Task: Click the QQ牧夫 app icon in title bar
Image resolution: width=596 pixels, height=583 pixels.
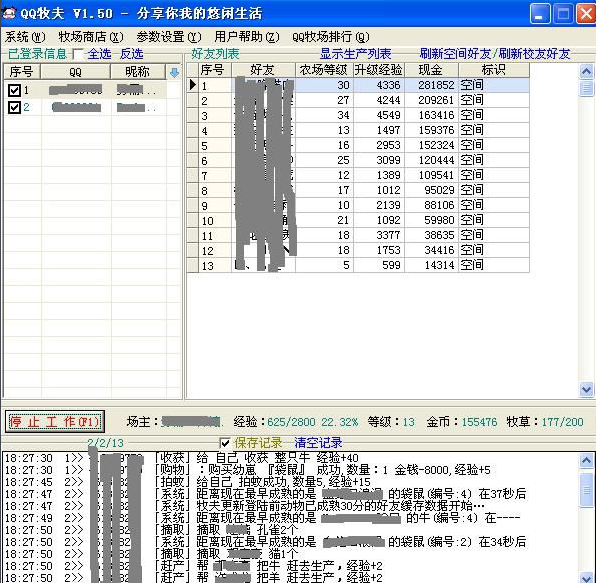Action: 8,13
